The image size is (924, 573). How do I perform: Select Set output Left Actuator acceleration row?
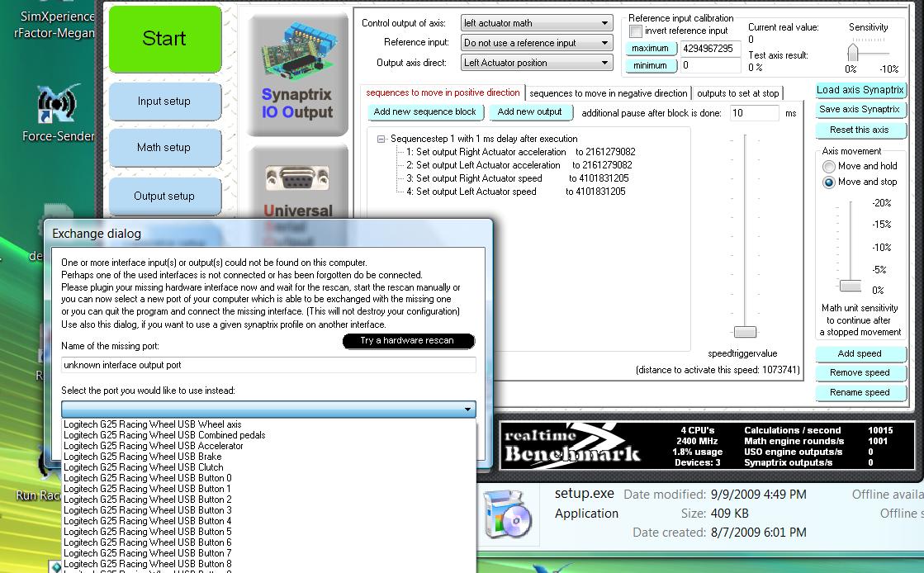519,166
